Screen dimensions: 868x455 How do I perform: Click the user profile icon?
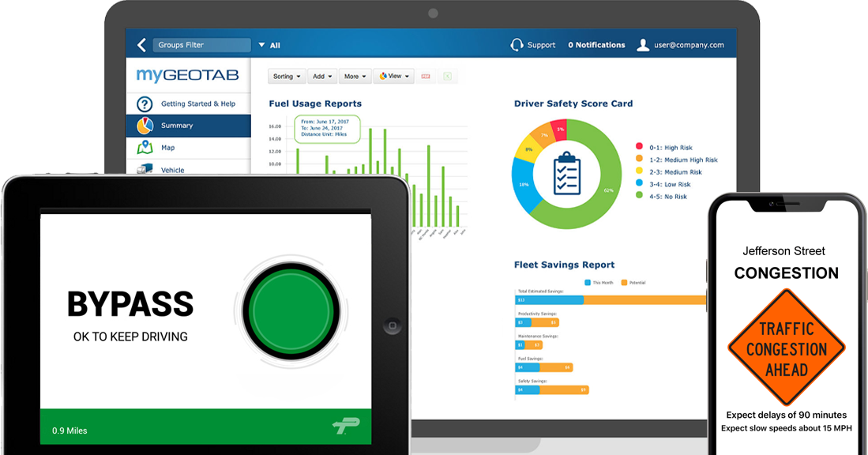pyautogui.click(x=643, y=44)
